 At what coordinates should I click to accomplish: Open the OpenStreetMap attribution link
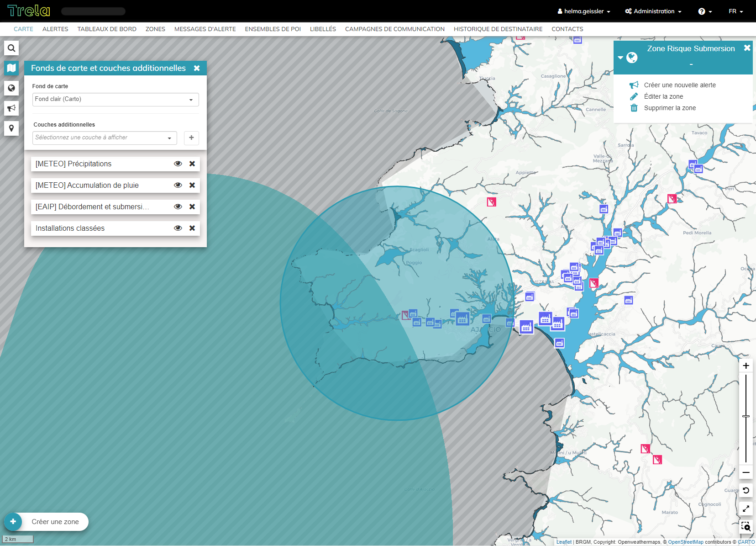pos(686,542)
